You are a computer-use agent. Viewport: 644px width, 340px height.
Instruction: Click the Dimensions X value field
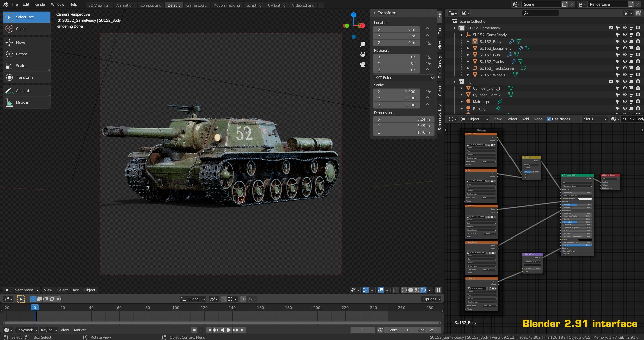(404, 119)
